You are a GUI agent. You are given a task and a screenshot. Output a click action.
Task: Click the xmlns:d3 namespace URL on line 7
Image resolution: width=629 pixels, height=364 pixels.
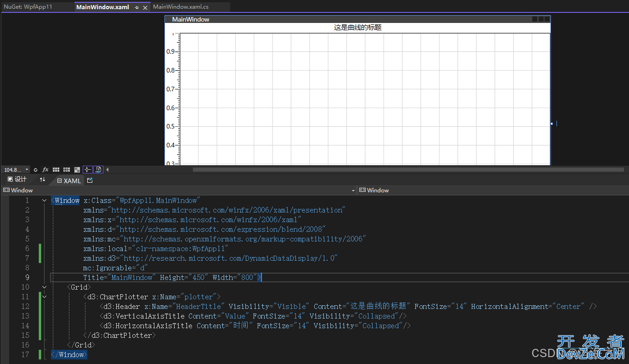tap(229, 258)
